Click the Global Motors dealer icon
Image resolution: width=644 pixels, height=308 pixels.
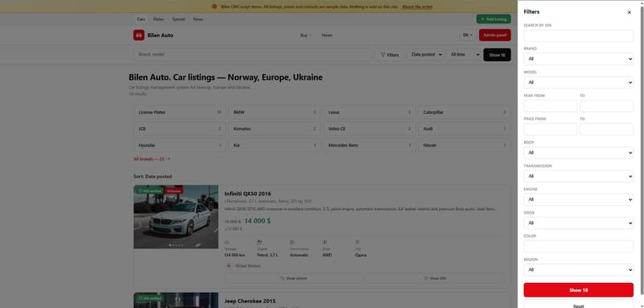[229, 266]
